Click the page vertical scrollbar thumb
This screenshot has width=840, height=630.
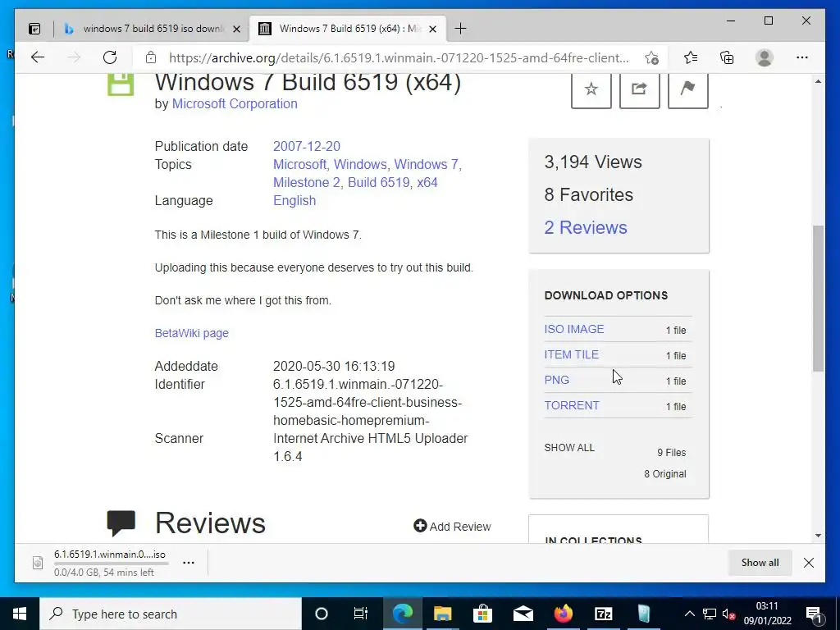pos(818,299)
